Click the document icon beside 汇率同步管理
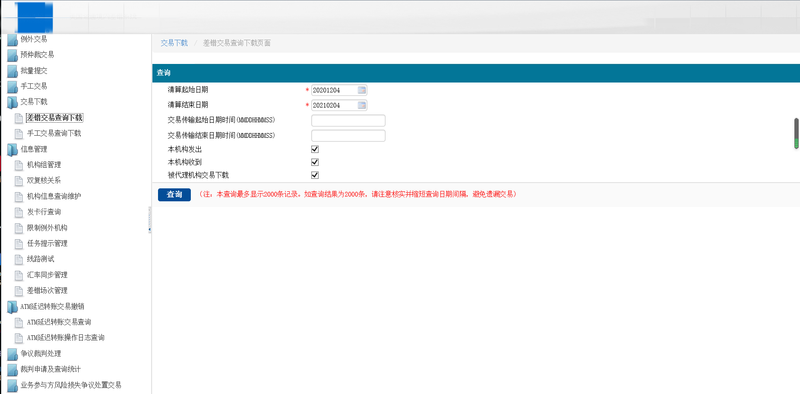This screenshot has height=394, width=800. 19,276
